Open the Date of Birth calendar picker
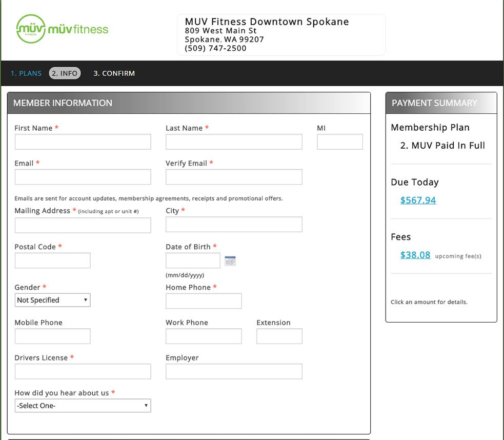Image resolution: width=504 pixels, height=440 pixels. pyautogui.click(x=230, y=261)
